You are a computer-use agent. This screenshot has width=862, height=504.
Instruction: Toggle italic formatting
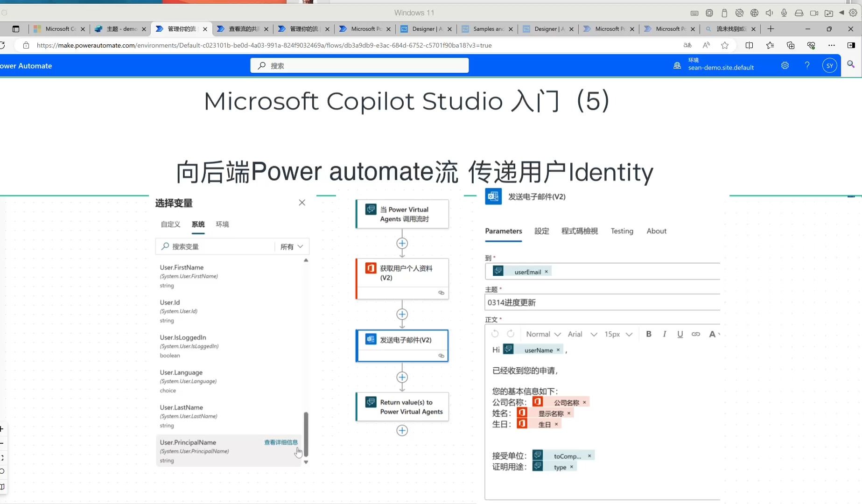point(665,334)
